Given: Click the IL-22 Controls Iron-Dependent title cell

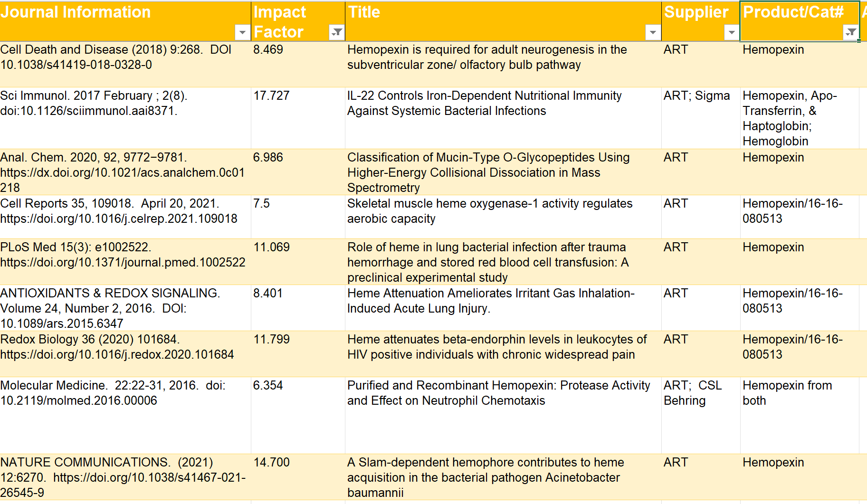Looking at the screenshot, I should point(484,104).
